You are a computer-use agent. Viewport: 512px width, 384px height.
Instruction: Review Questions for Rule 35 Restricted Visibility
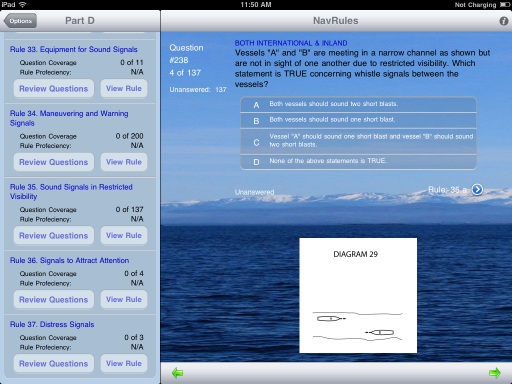click(54, 236)
